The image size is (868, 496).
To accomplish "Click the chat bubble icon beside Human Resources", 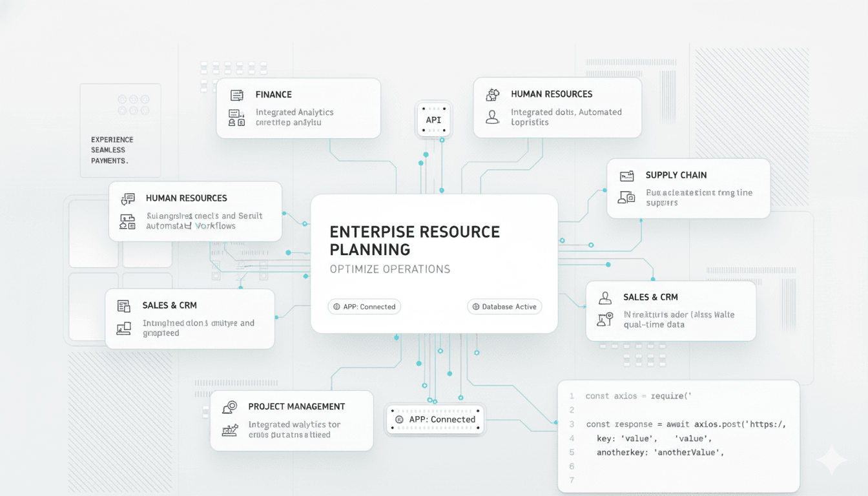I will (x=128, y=199).
